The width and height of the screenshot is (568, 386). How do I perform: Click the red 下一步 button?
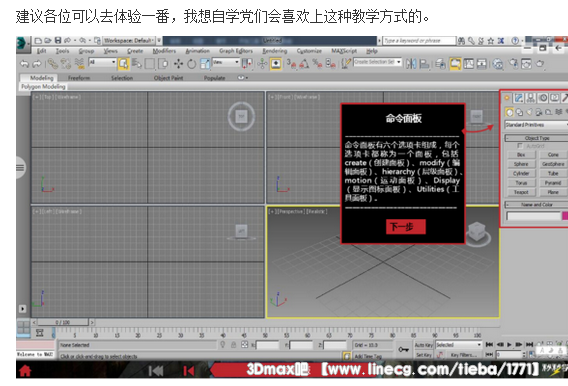point(405,227)
